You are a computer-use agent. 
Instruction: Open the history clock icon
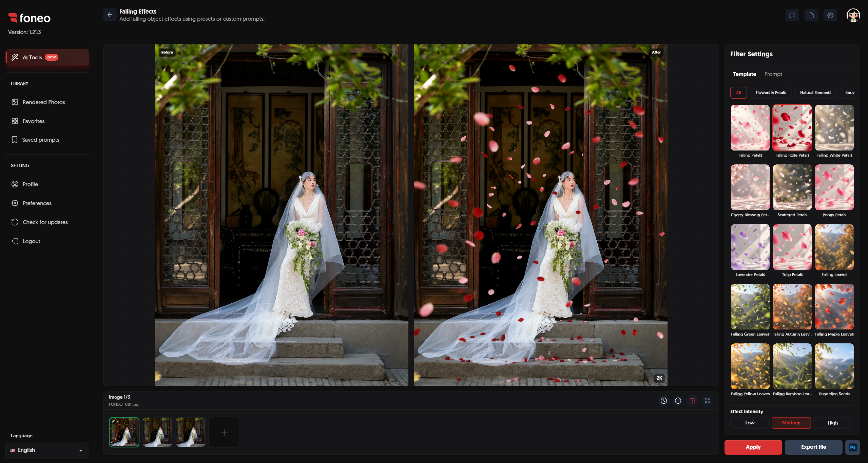(x=663, y=401)
